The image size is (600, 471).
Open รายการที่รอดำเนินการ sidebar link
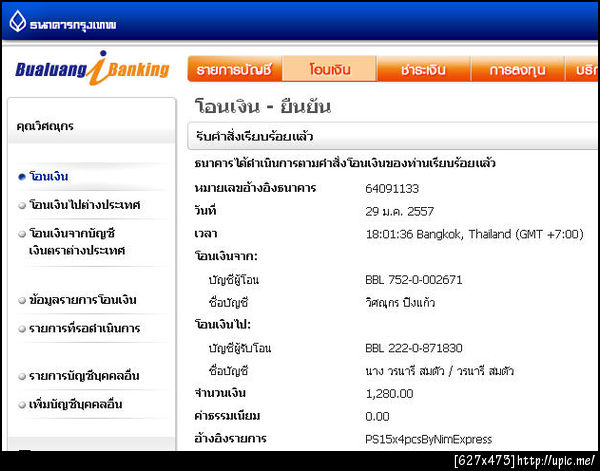click(x=85, y=328)
